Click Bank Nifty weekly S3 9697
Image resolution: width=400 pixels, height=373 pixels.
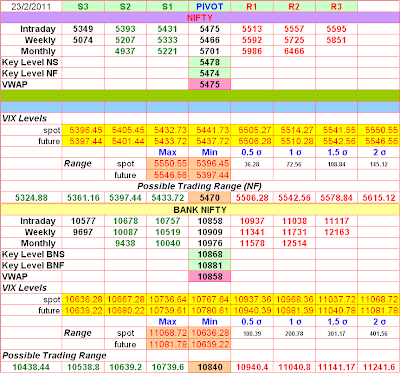point(83,232)
